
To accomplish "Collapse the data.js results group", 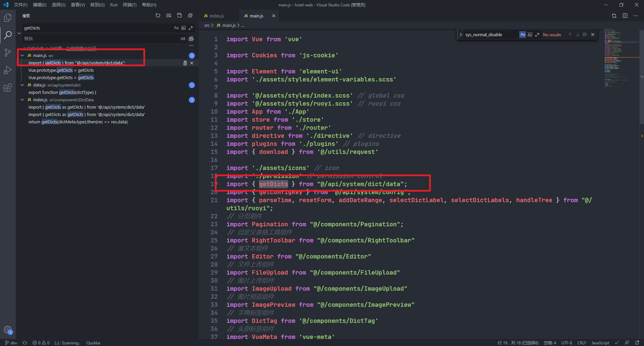I will pyautogui.click(x=22, y=85).
